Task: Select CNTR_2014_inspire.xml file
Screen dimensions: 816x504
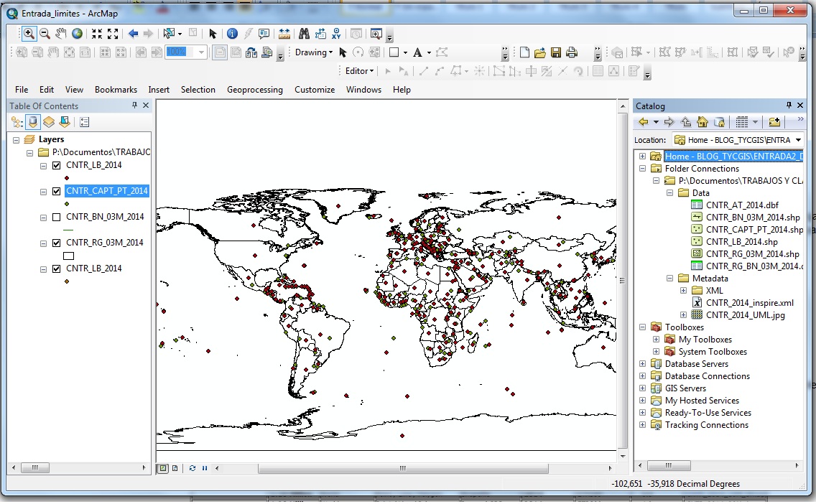Action: click(x=749, y=303)
